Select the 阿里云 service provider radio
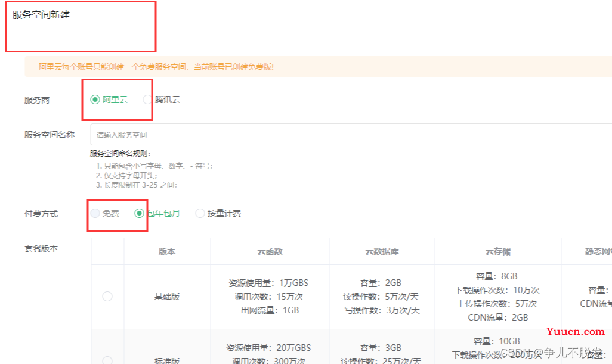 coord(95,99)
